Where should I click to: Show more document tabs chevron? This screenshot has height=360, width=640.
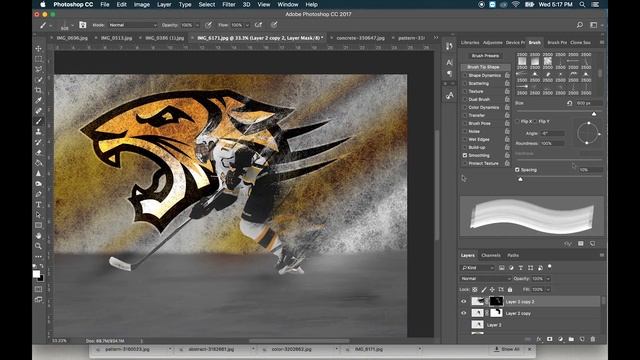point(436,38)
